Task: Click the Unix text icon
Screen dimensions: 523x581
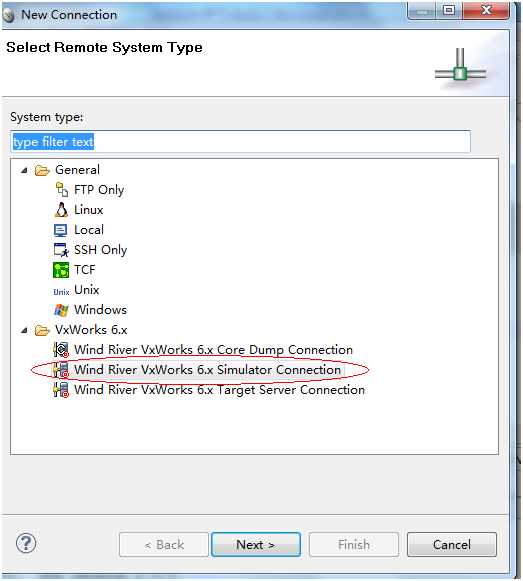Action: pyautogui.click(x=61, y=292)
